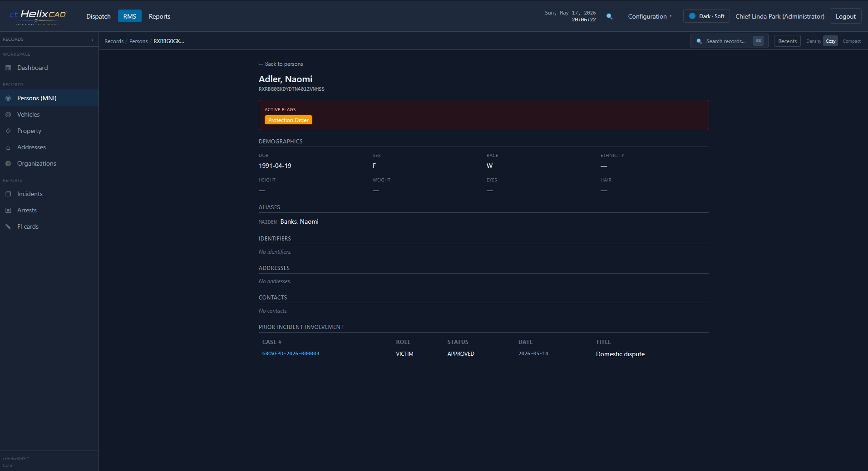Viewport: 868px width, 471px height.
Task: Open the Configuration dropdown menu
Action: coord(650,16)
